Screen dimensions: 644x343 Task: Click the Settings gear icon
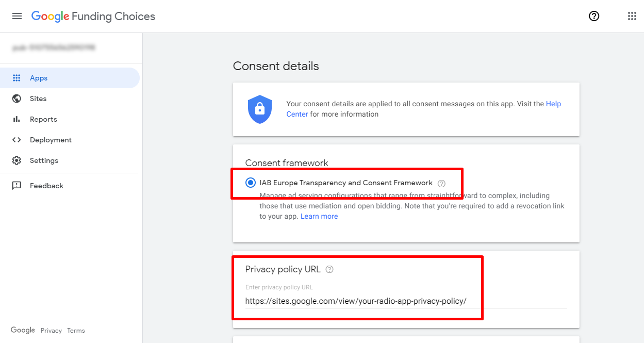16,160
